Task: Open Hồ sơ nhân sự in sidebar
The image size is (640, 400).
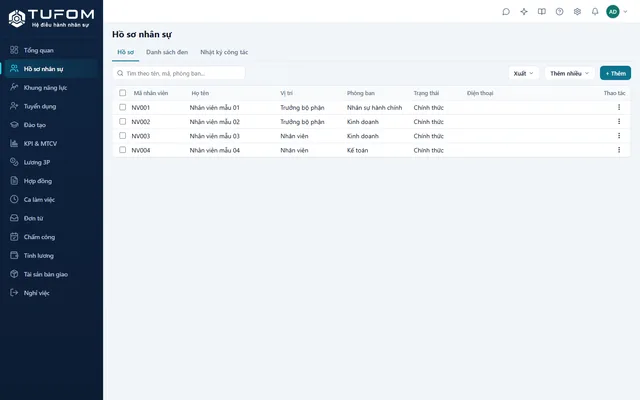Action: coord(51,69)
